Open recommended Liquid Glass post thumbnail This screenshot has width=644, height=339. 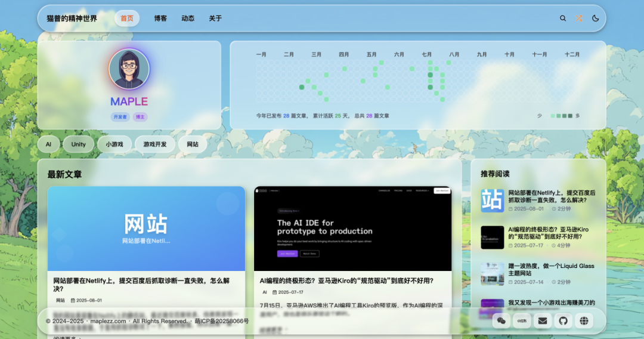tap(493, 274)
